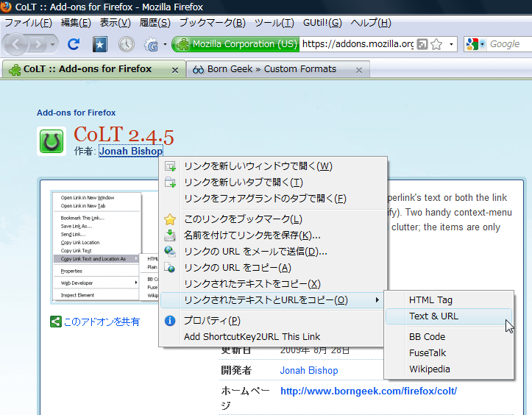This screenshot has width=532, height=415.
Task: Click the green share icon
Action: [x=56, y=322]
